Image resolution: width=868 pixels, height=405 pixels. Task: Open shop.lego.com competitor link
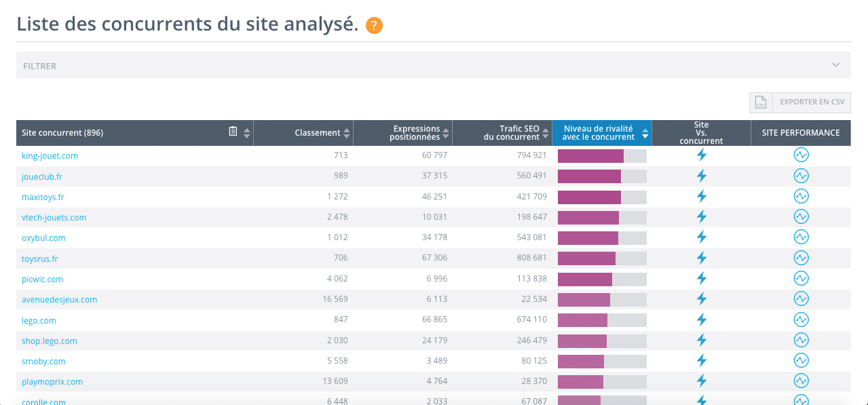[x=50, y=341]
